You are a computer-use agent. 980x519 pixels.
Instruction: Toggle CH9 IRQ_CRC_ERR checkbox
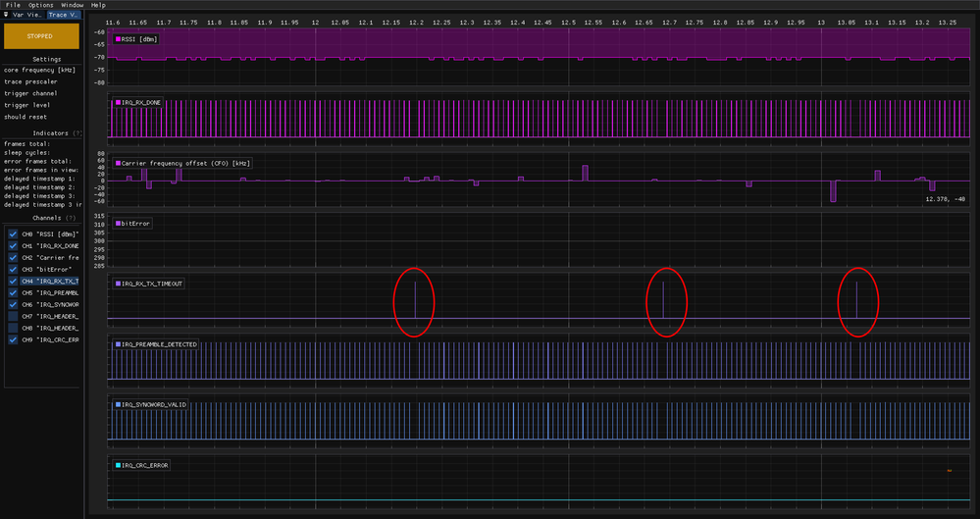13,340
